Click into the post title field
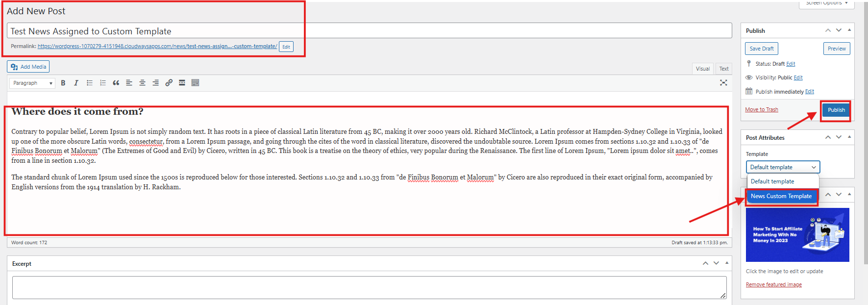Viewport: 868px width, 305px height. coord(370,31)
